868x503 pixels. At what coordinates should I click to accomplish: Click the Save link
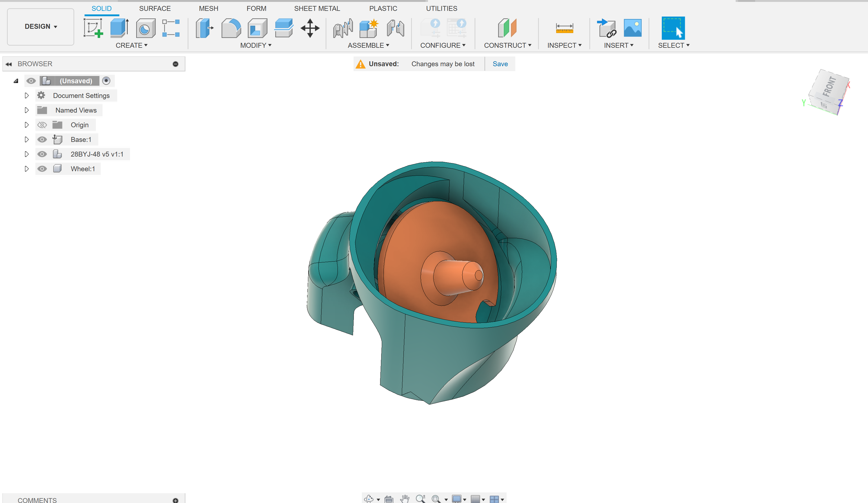(x=500, y=64)
